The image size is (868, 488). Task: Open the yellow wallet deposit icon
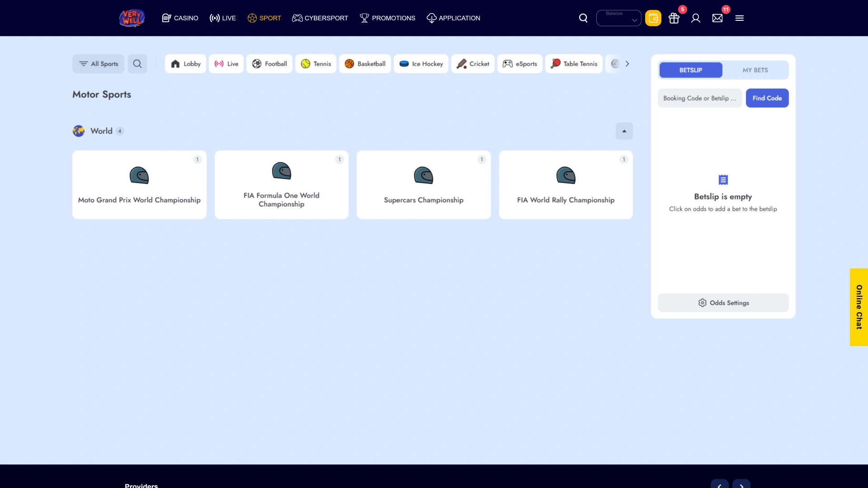[x=653, y=18]
